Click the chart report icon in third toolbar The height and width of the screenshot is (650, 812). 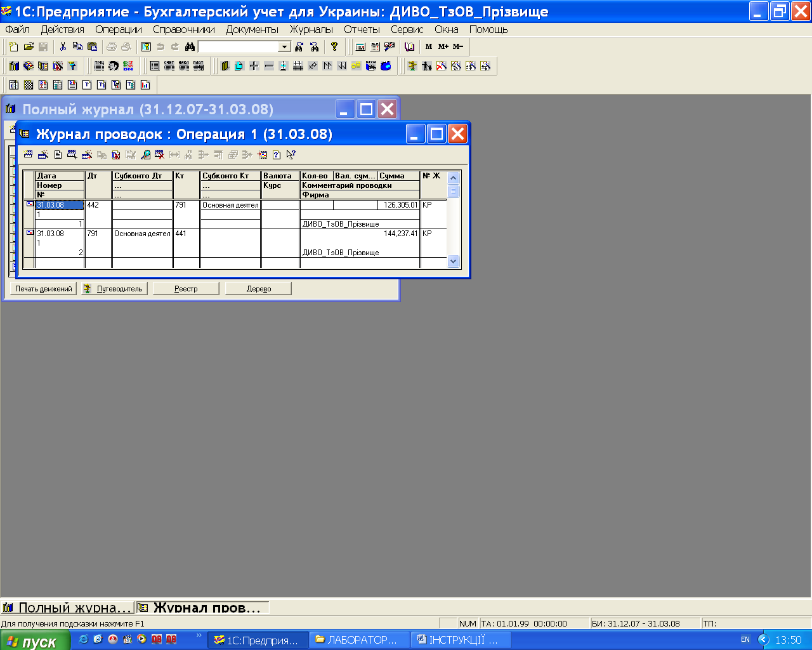point(145,84)
